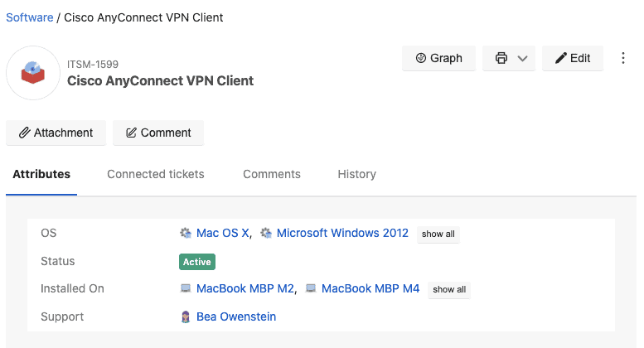Click the Status attribute label
This screenshot has height=348, width=644.
pos(58,261)
